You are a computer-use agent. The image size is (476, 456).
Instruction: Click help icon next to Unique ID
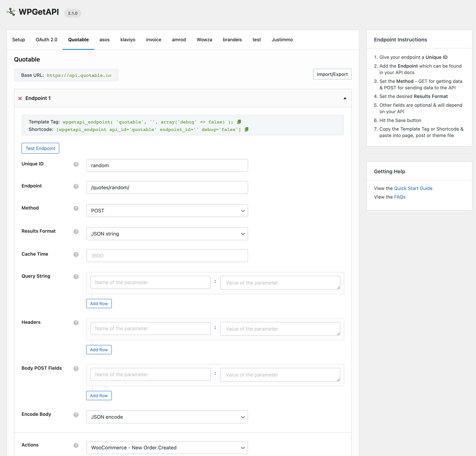pos(76,164)
